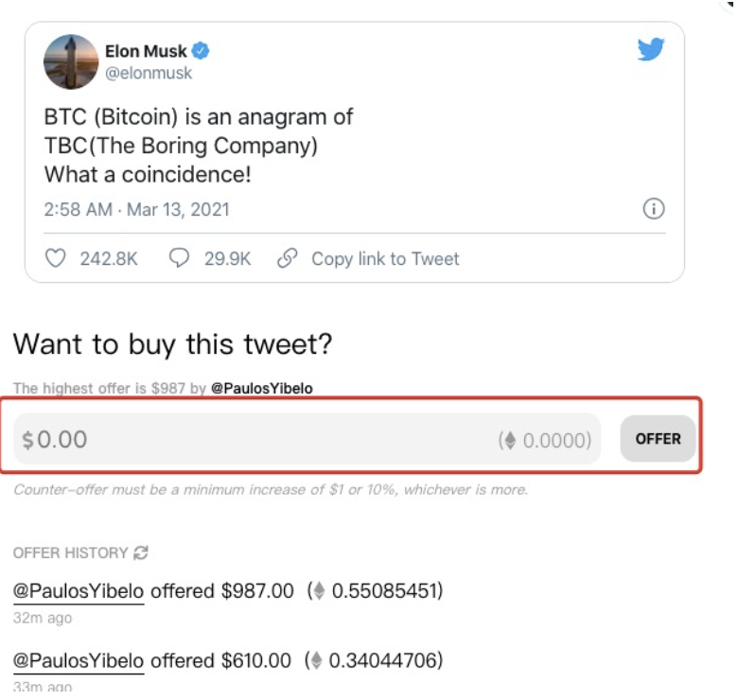Click Ethereum icon in the offer input

[x=511, y=440]
